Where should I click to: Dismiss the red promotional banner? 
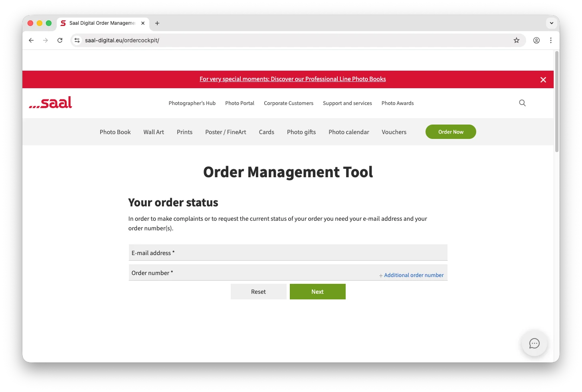[x=543, y=80]
